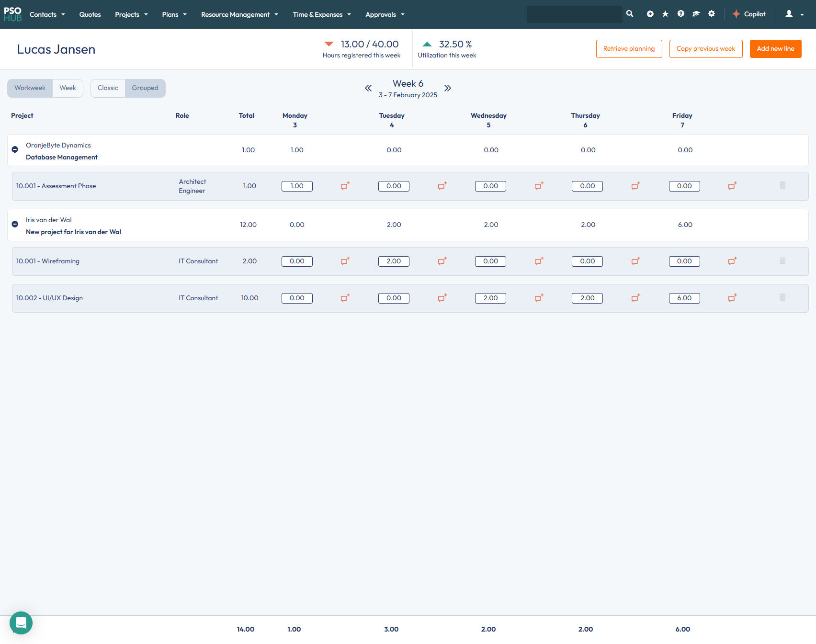Open the academy graduation cap icon
816x644 pixels.
pos(696,14)
